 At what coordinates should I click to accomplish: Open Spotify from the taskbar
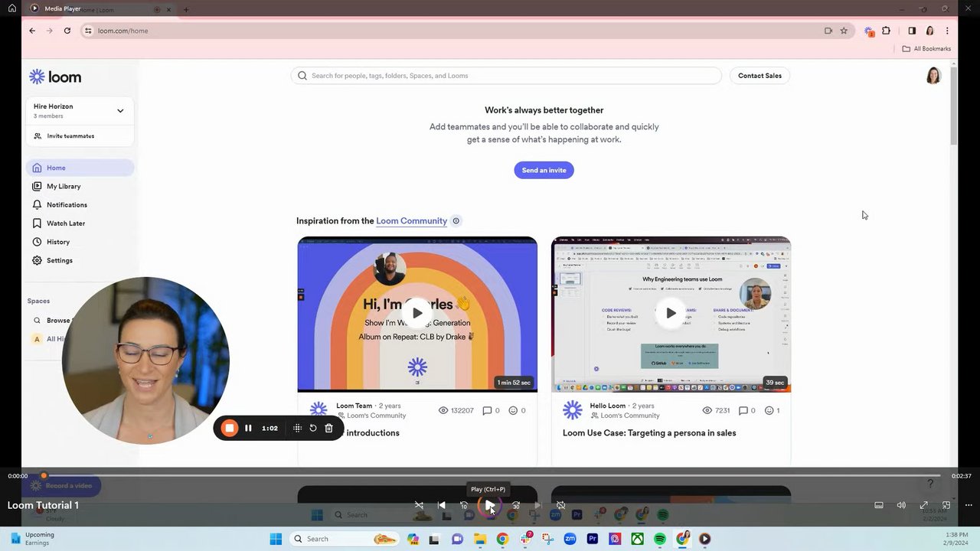click(x=660, y=539)
